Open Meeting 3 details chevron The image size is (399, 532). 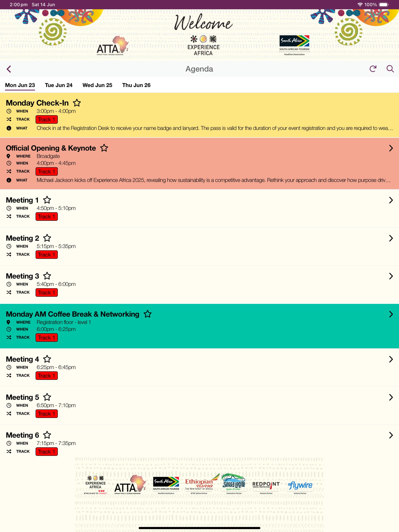[391, 276]
